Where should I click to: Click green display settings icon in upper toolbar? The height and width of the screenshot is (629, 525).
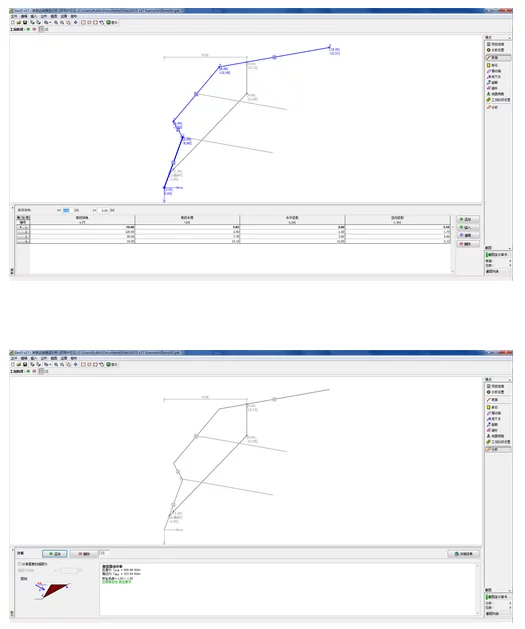click(x=112, y=22)
